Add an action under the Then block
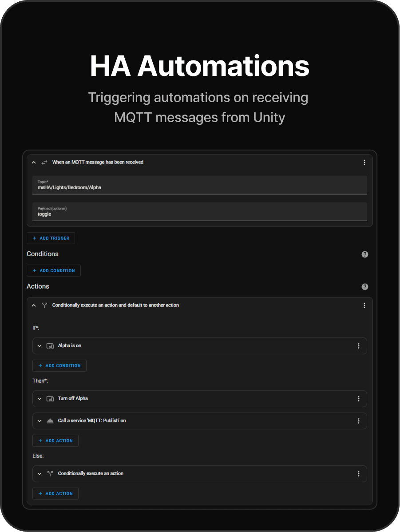The height and width of the screenshot is (532, 400). (55, 441)
